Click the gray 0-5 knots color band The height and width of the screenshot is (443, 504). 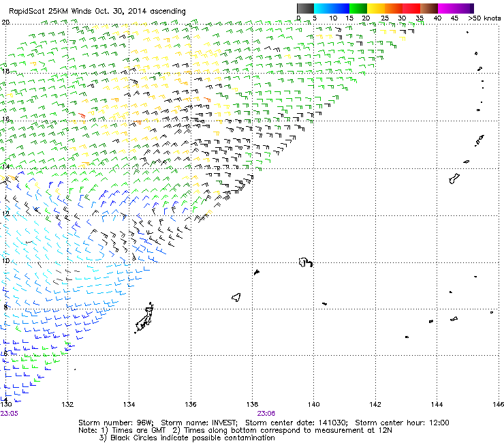coord(305,8)
